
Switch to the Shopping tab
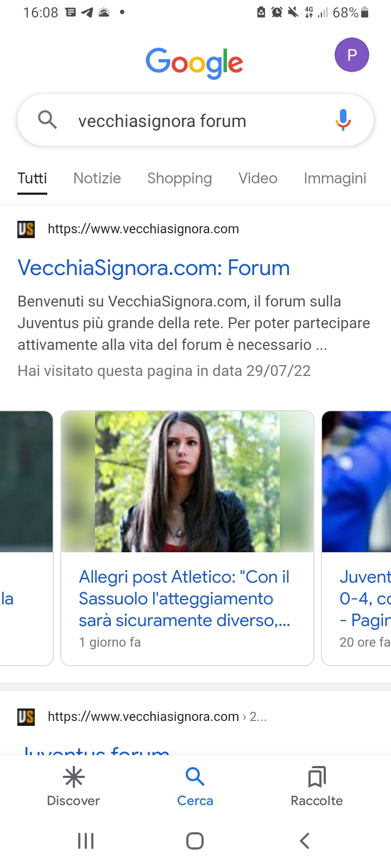pos(180,178)
